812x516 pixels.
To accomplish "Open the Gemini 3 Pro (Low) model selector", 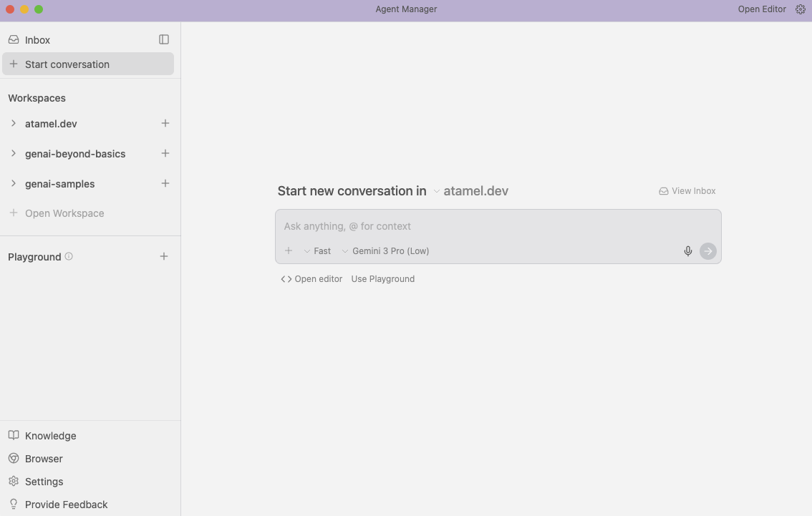I will coord(387,250).
